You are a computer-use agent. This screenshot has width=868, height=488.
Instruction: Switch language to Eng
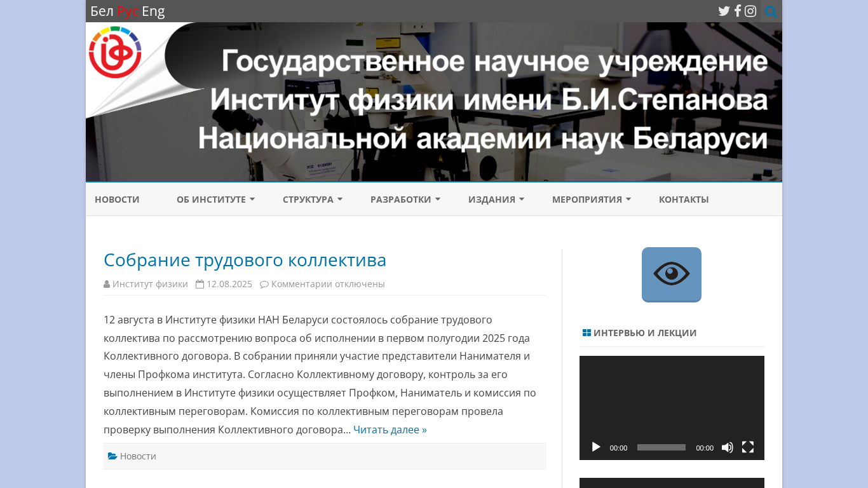(x=153, y=11)
